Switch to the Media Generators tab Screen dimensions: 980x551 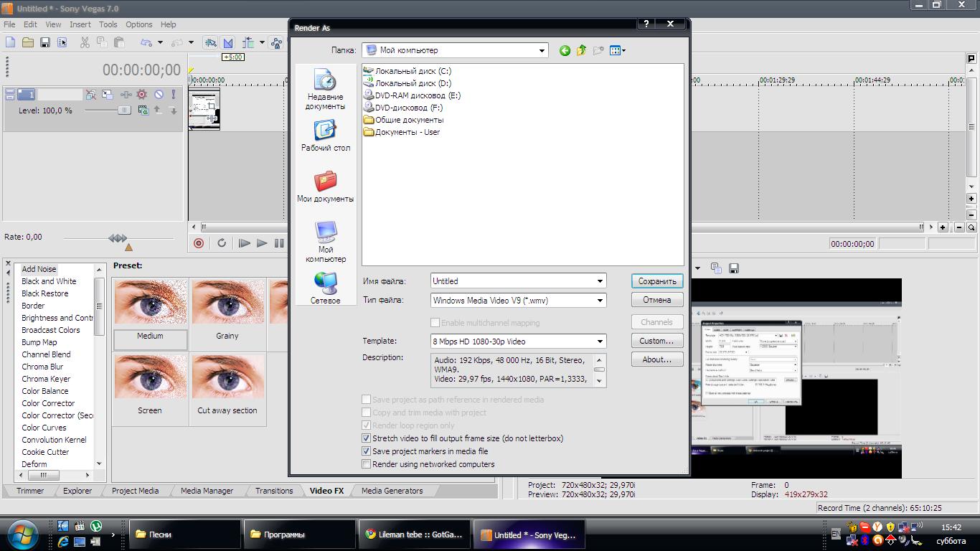click(392, 491)
